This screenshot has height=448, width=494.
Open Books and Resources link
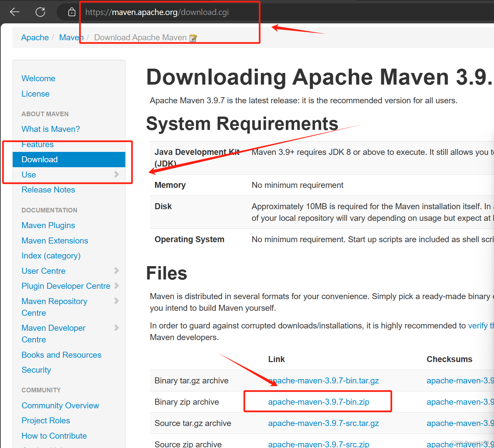(61, 355)
